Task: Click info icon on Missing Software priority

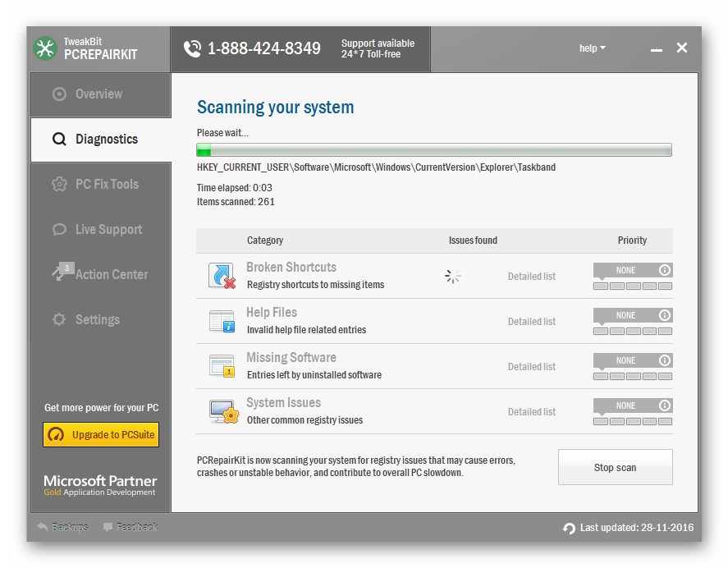Action: coord(665,360)
